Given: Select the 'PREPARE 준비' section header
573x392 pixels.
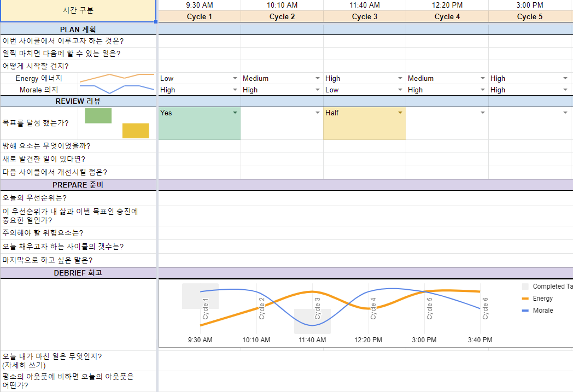Looking at the screenshot, I should (x=78, y=185).
